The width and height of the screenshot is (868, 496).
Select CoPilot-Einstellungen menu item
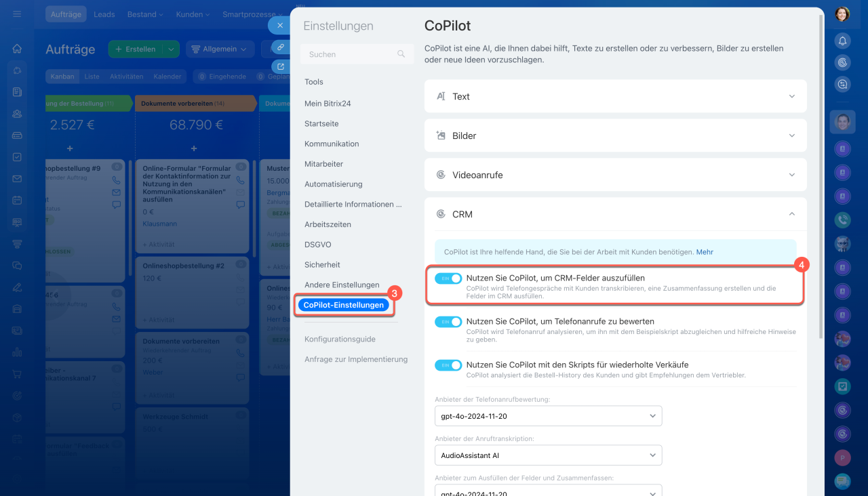coord(344,306)
